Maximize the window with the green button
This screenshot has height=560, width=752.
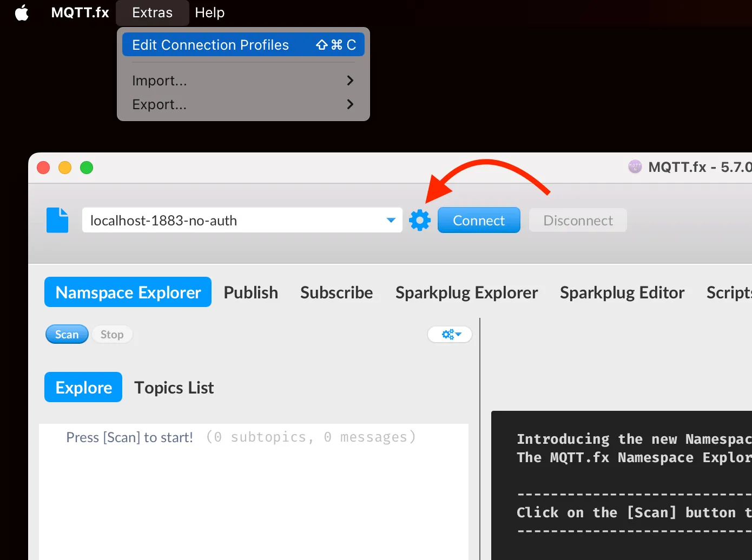87,168
